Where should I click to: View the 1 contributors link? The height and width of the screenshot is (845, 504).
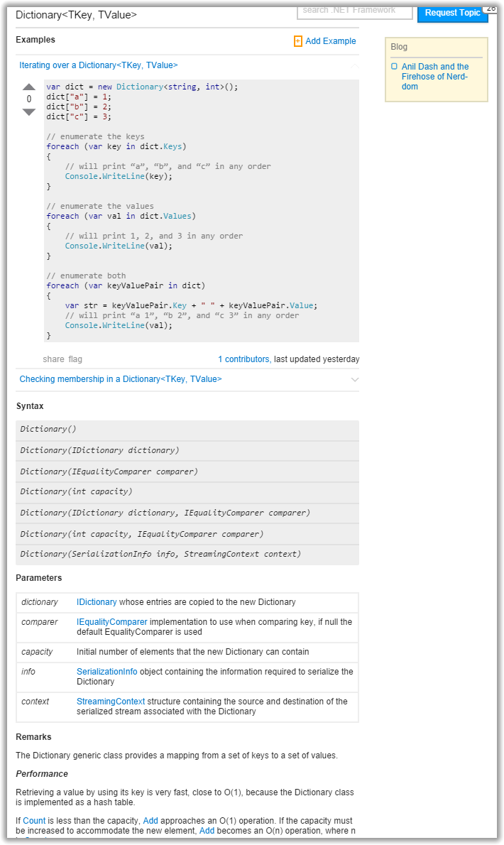pos(244,359)
